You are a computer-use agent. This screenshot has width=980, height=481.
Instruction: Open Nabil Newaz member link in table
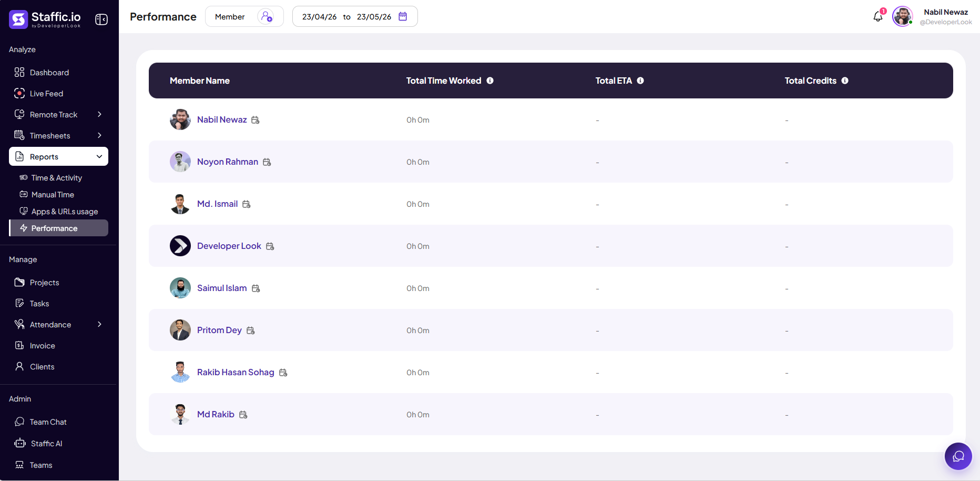click(222, 119)
